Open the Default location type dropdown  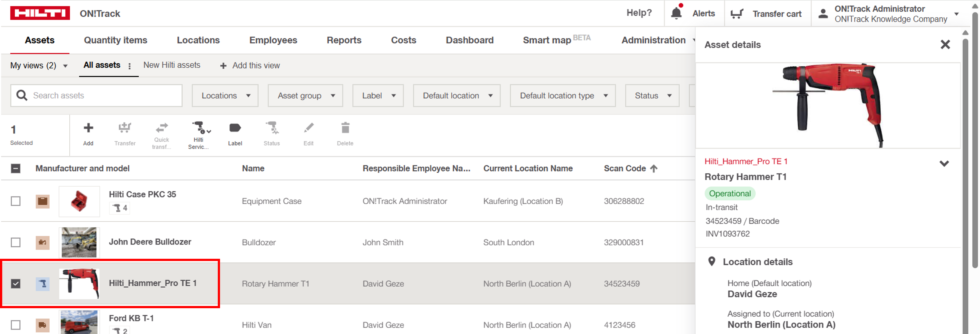pos(563,95)
